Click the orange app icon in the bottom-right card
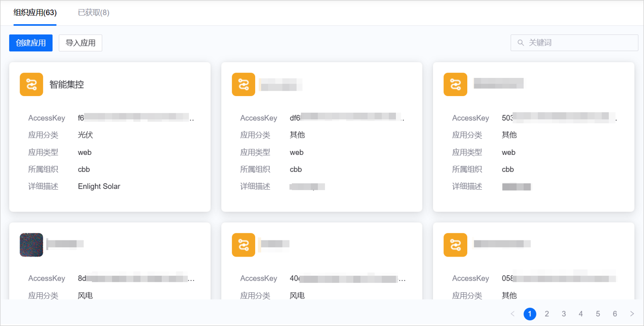 (x=455, y=245)
